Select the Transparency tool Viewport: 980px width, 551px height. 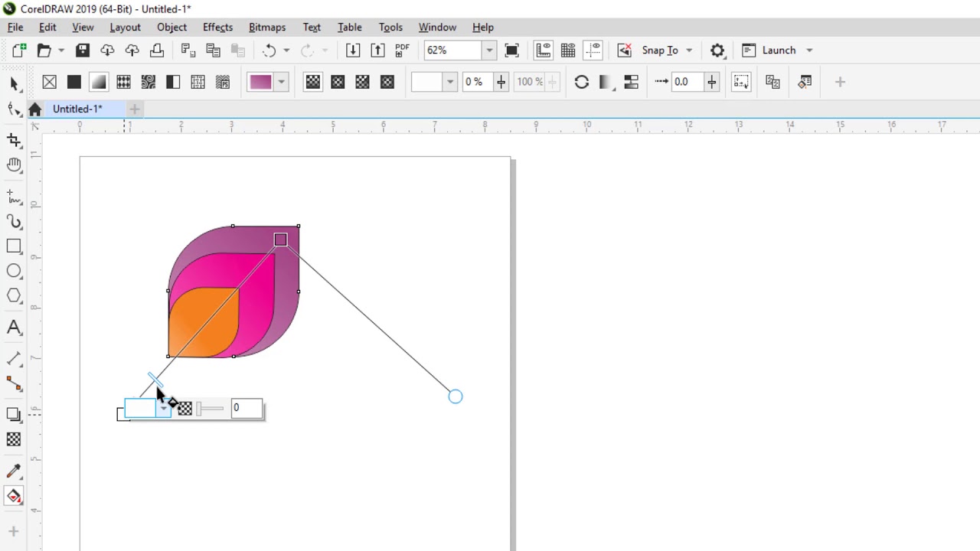click(x=14, y=439)
